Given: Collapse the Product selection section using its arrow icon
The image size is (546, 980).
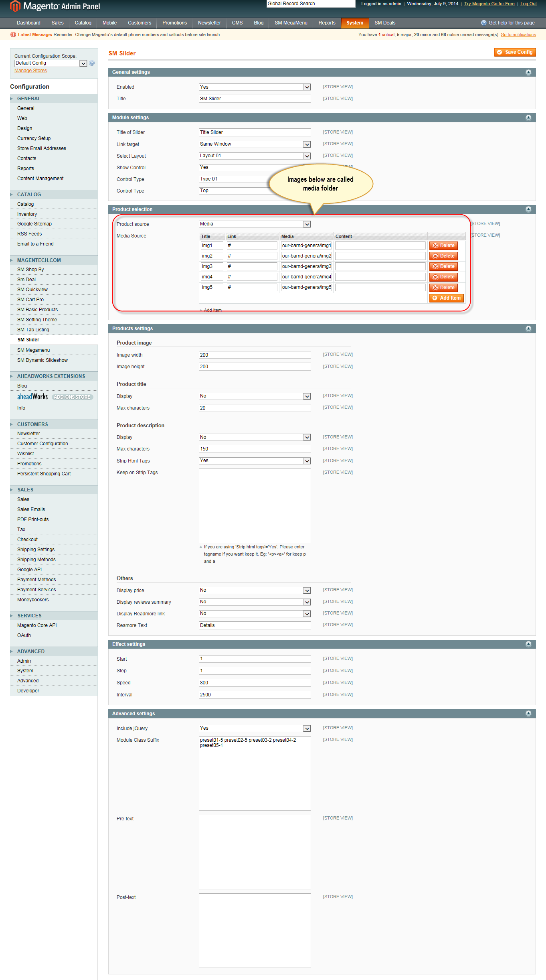Looking at the screenshot, I should point(528,209).
